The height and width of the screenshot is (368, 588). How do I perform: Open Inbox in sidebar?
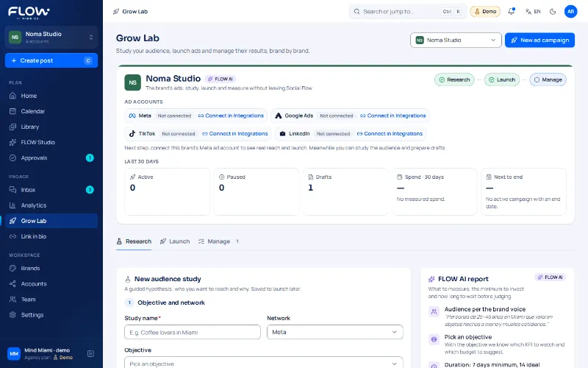point(51,190)
